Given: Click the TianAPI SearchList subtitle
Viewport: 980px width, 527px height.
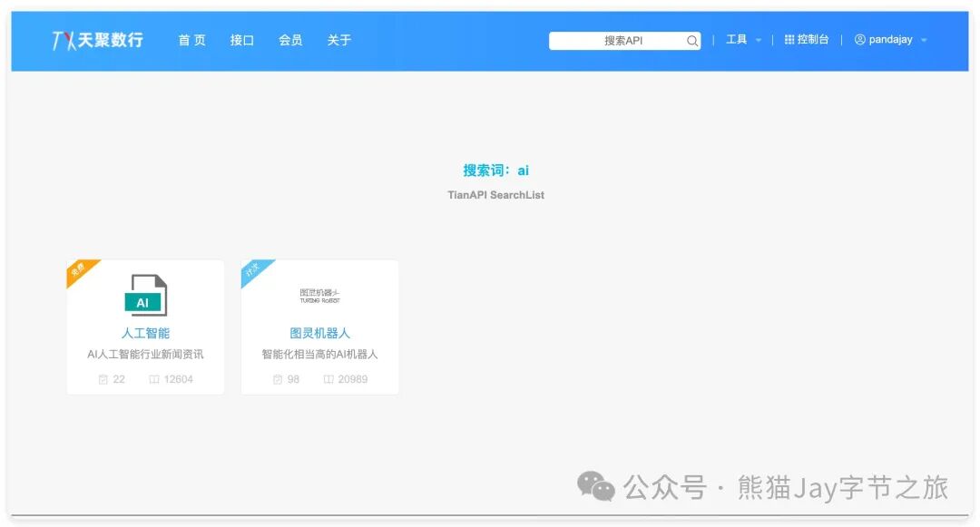Looking at the screenshot, I should pos(495,195).
